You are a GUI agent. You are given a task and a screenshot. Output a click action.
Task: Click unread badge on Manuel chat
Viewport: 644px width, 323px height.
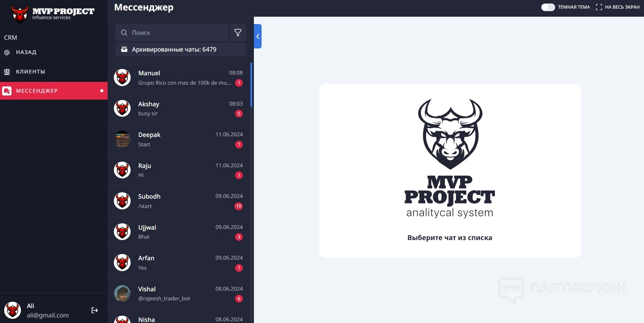pos(239,83)
